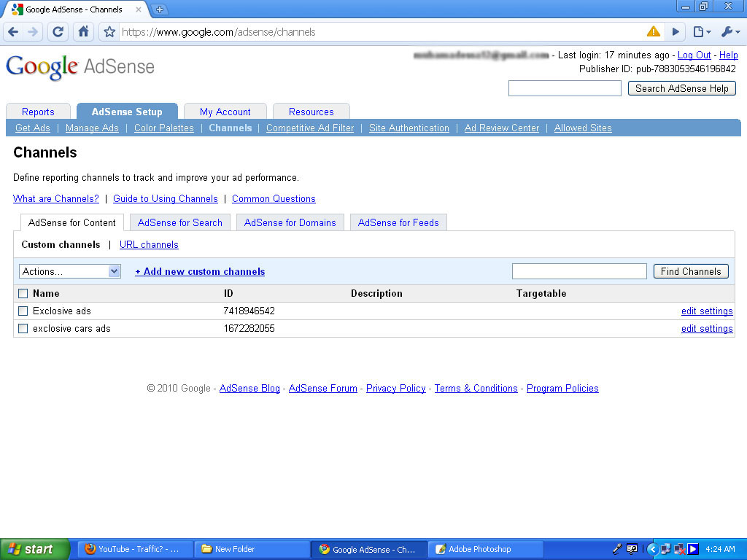Click the Find Channels button

click(691, 271)
